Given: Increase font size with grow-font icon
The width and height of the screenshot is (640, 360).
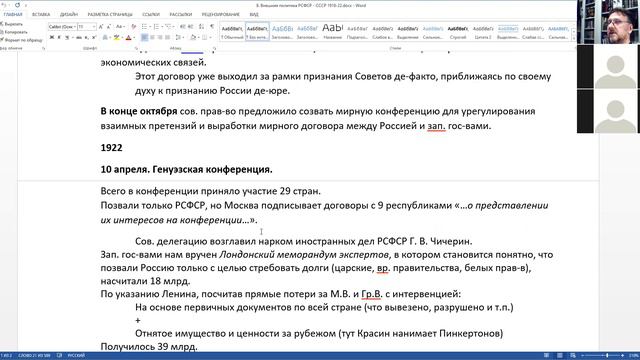Looking at the screenshot, I should (101, 27).
